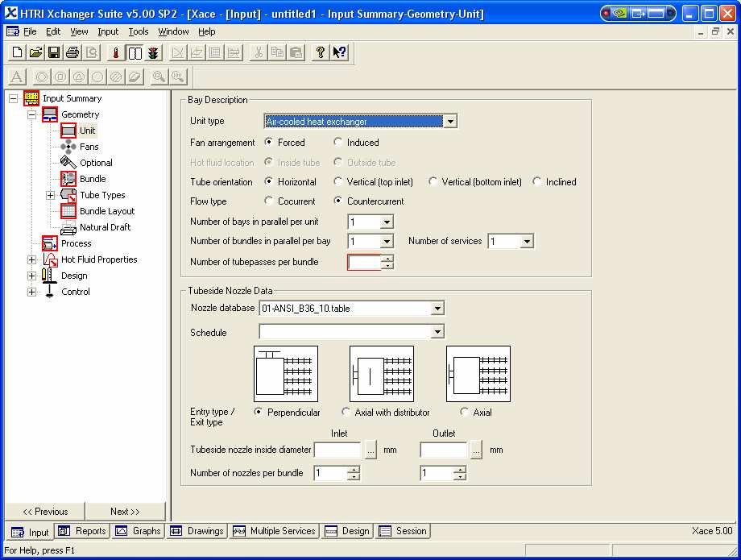Click the inlet Tubeside nozzle inside diameter field
The image size is (741, 560).
[337, 450]
